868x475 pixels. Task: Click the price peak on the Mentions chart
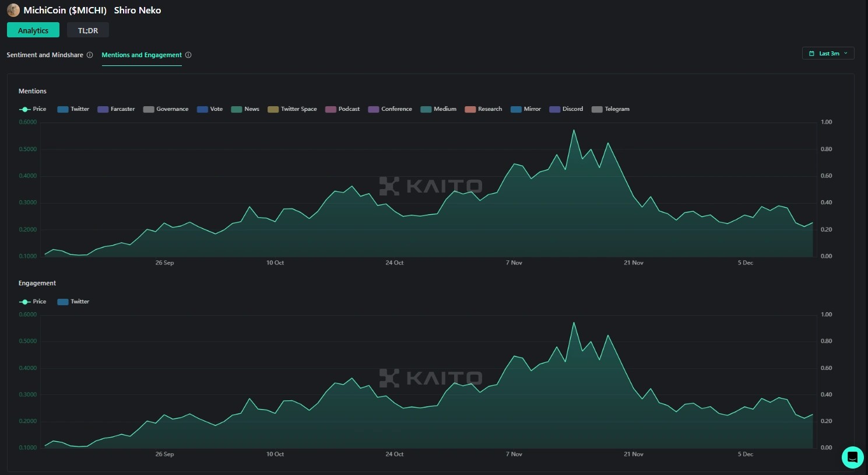click(574, 130)
